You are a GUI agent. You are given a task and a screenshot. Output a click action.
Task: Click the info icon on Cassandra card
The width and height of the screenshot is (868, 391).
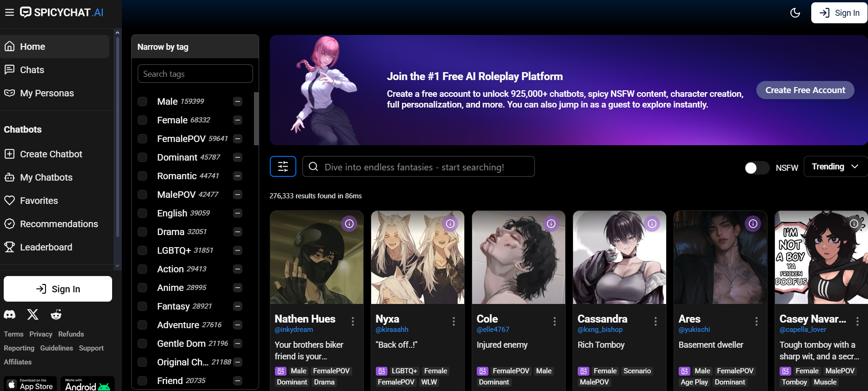[652, 224]
